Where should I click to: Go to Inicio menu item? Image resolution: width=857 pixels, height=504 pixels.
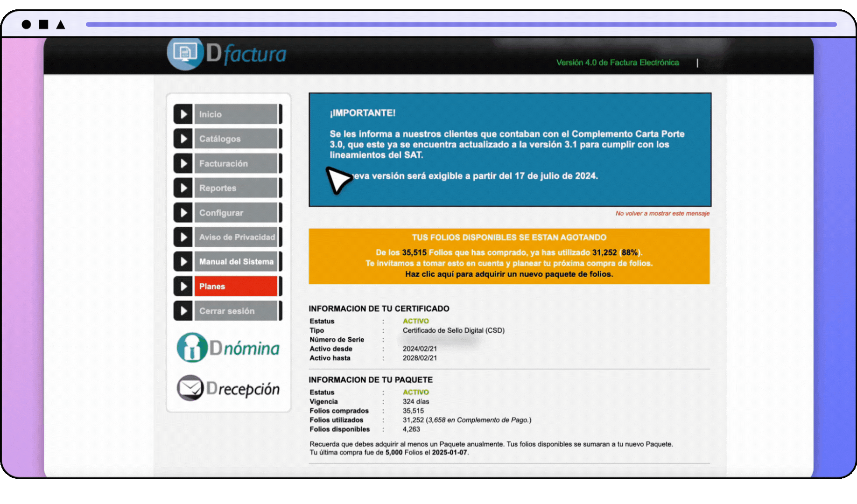tap(236, 114)
